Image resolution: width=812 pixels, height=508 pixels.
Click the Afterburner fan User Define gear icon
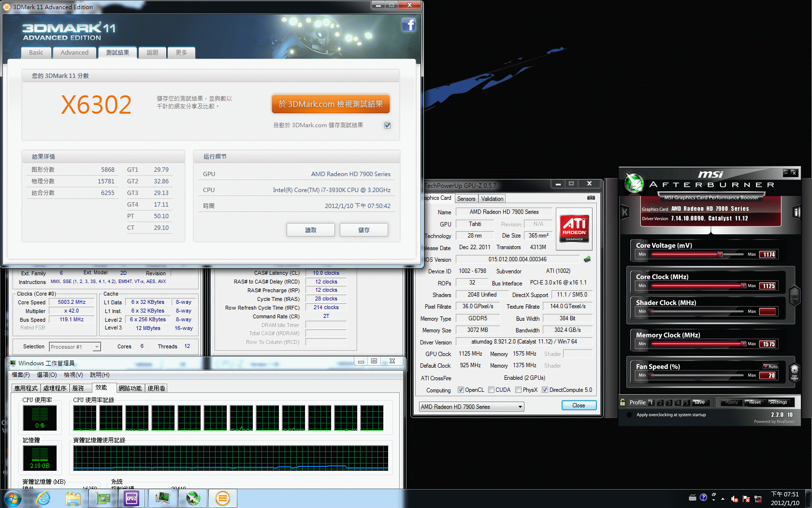tap(794, 372)
